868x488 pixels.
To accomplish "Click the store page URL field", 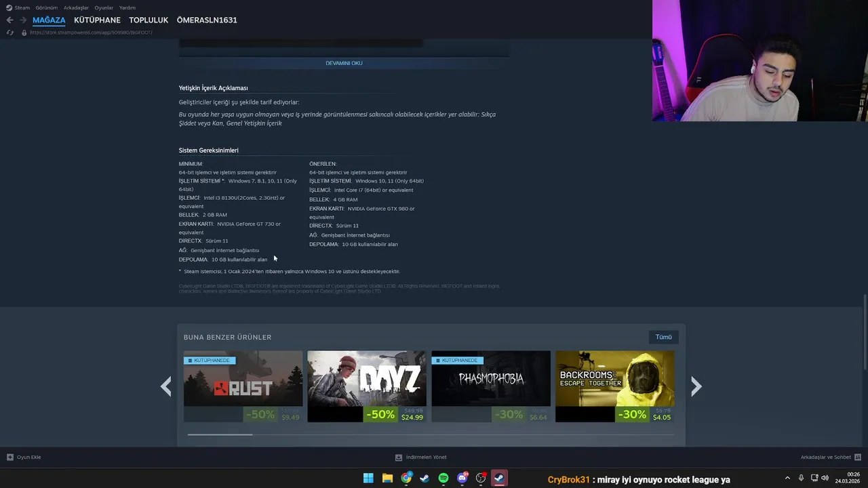I will [x=91, y=33].
